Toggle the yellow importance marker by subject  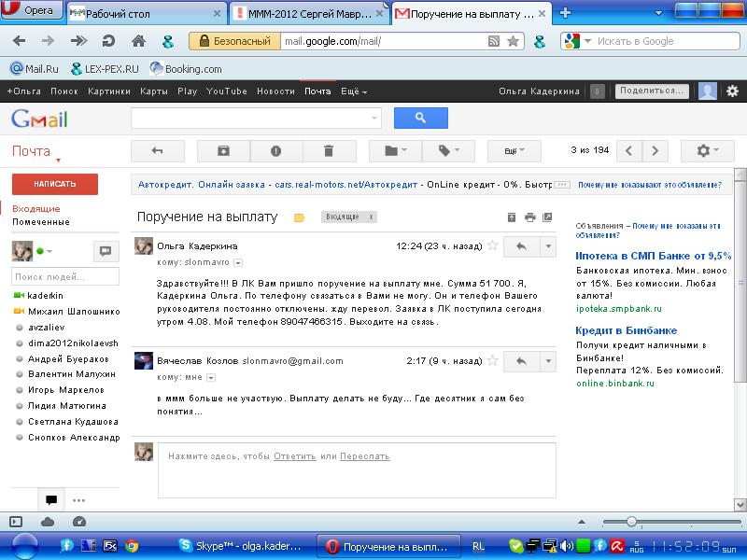[299, 217]
